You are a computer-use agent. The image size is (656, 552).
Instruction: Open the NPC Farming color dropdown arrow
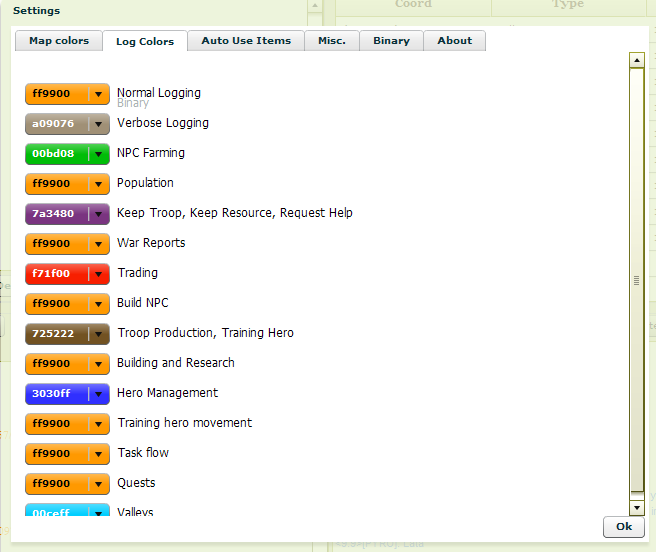click(x=98, y=154)
